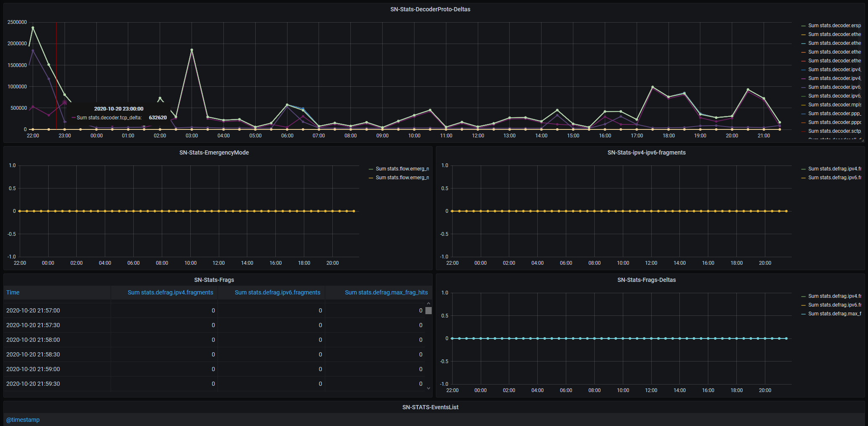Click cyan line icon of stats.defrag.max_f legend

click(x=803, y=314)
